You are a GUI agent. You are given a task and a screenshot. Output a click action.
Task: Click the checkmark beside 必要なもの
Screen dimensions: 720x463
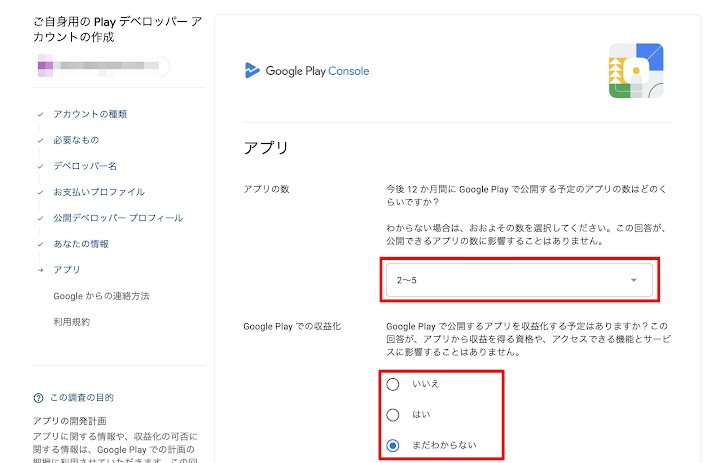tap(40, 140)
